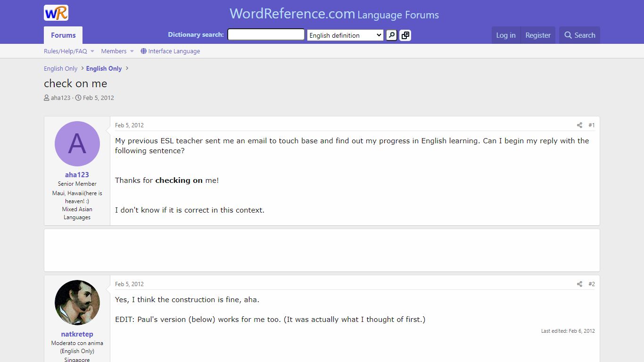The width and height of the screenshot is (644, 362).
Task: Select the Forums tab
Action: point(63,35)
